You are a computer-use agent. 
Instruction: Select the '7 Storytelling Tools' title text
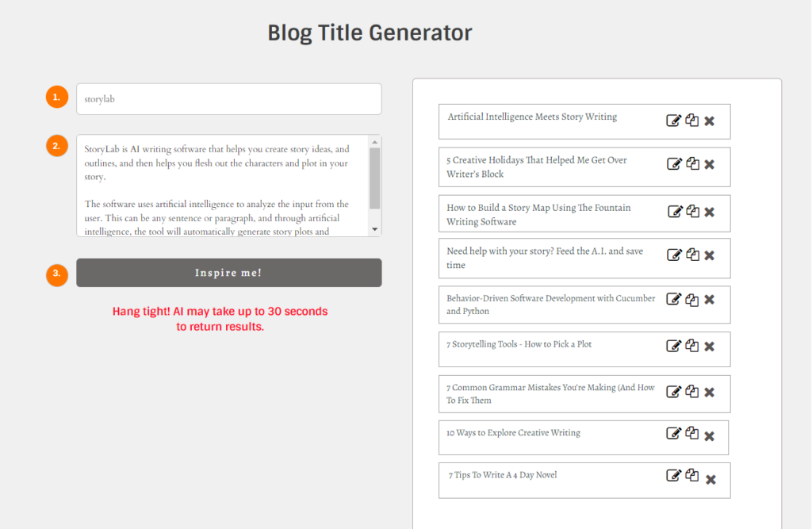coord(519,344)
